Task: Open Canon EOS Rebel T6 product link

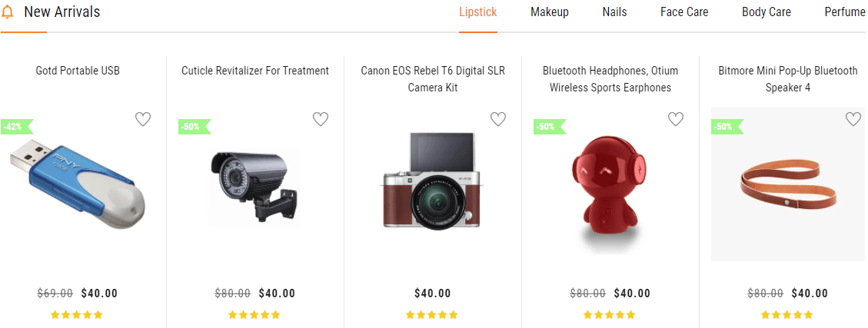Action: pyautogui.click(x=433, y=79)
